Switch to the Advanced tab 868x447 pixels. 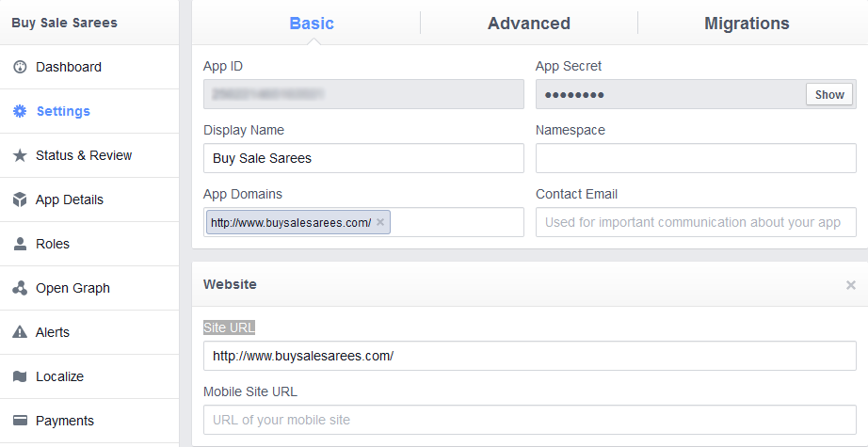pos(529,24)
